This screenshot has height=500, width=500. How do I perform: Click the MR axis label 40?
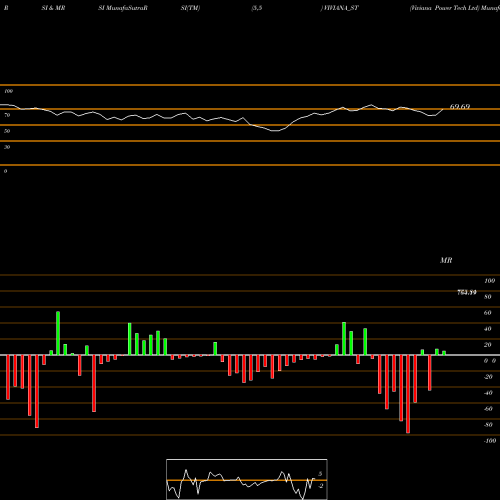(x=488, y=329)
